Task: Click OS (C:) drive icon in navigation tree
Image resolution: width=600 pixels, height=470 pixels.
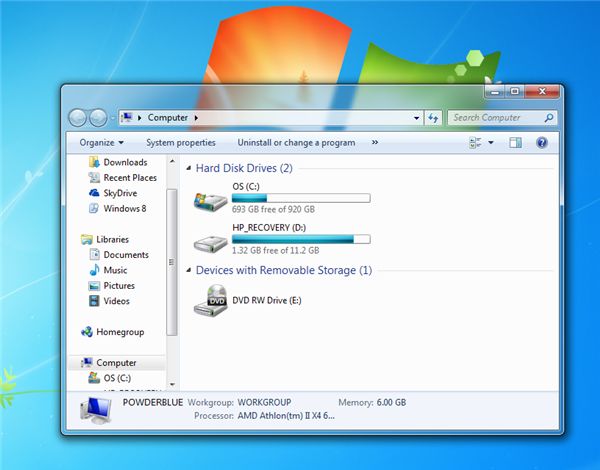Action: [x=94, y=378]
